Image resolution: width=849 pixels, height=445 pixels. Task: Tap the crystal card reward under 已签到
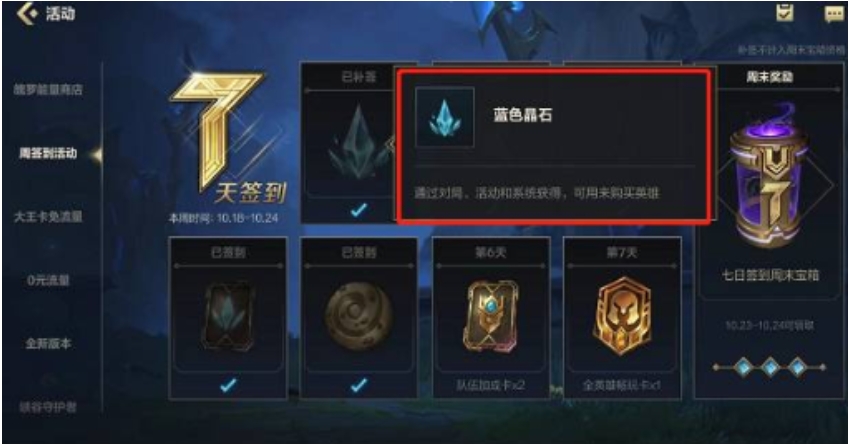[228, 317]
